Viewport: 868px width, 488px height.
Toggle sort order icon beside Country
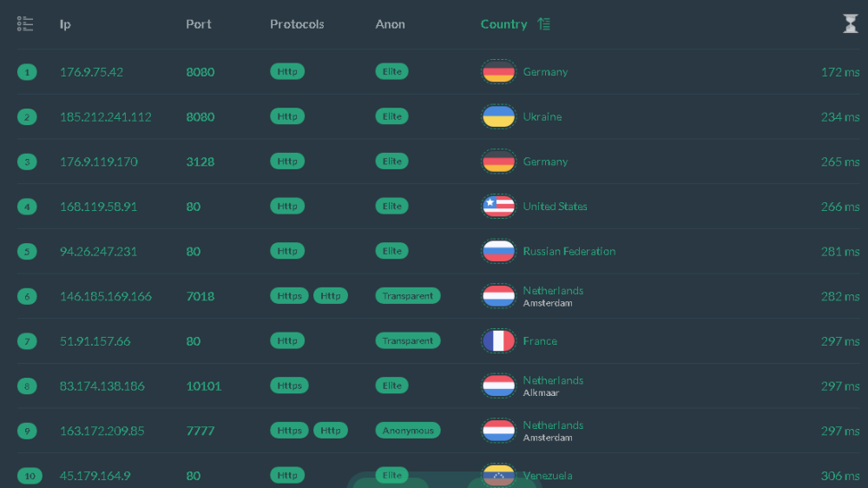pyautogui.click(x=544, y=24)
